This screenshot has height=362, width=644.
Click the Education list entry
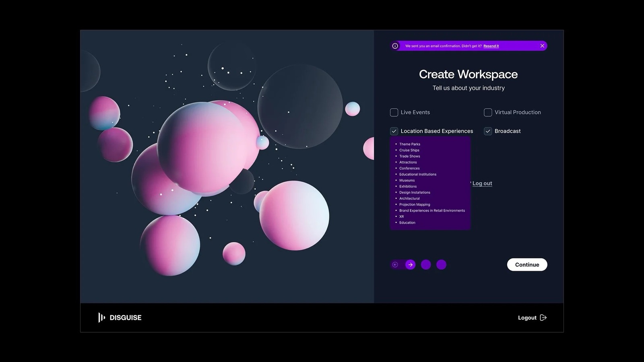point(407,222)
